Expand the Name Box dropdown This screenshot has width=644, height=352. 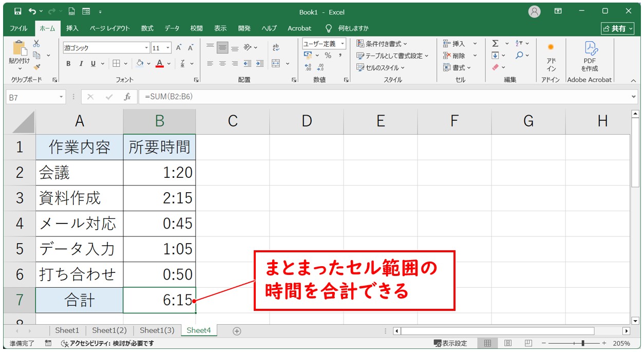(62, 97)
